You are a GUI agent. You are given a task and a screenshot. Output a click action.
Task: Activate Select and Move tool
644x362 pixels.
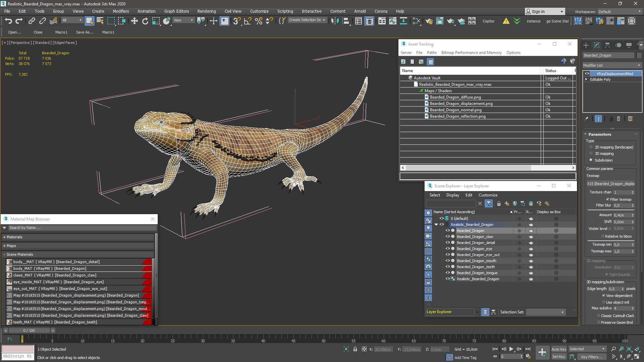click(135, 21)
